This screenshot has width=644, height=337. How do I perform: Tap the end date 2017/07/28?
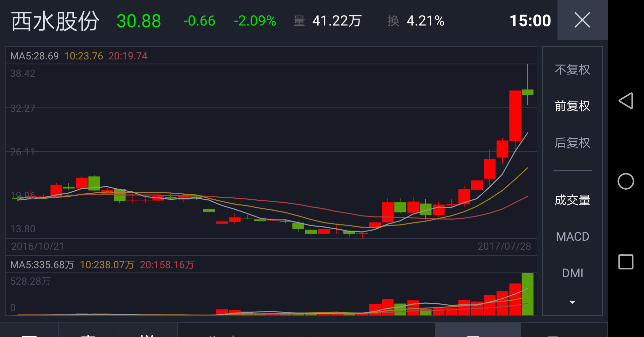coord(504,246)
